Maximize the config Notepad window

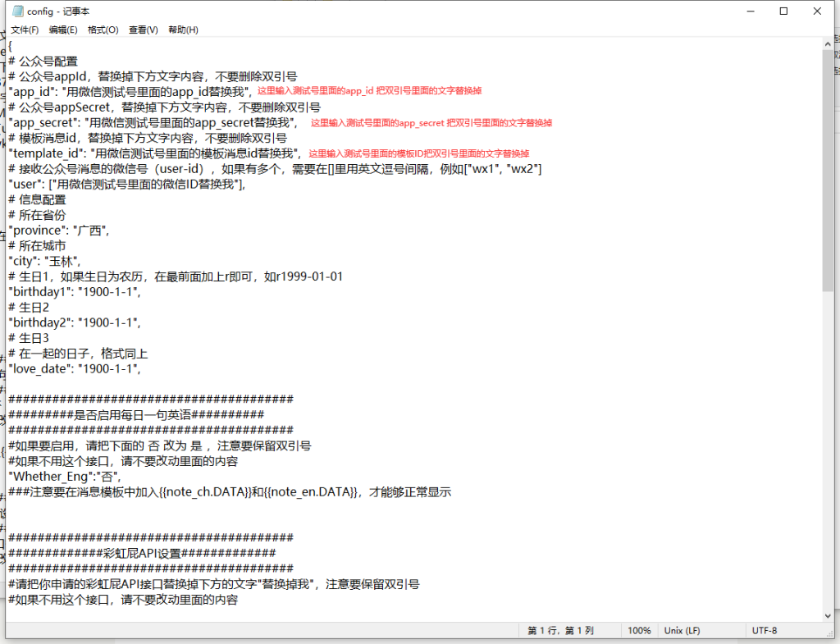coord(783,11)
